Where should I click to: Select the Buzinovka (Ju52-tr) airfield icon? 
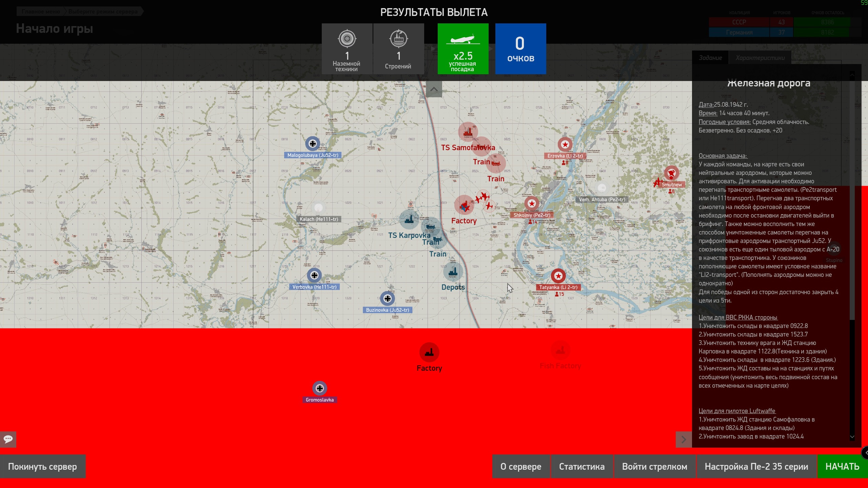pos(387,299)
